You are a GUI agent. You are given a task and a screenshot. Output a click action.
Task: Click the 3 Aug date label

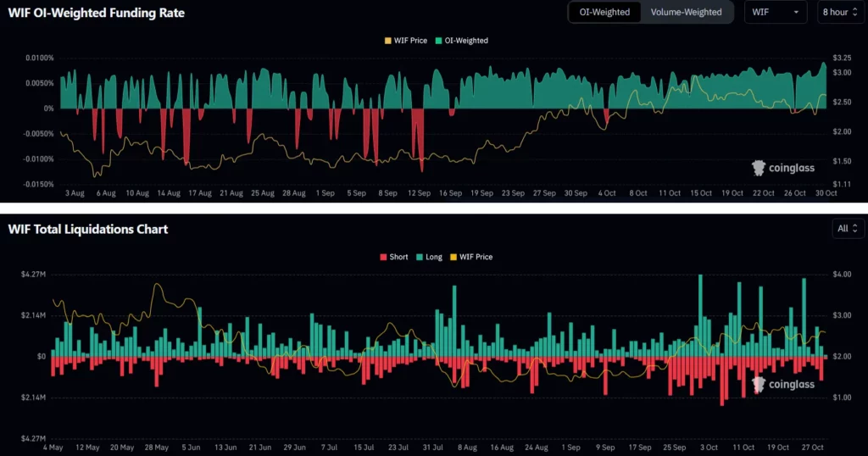[75, 193]
